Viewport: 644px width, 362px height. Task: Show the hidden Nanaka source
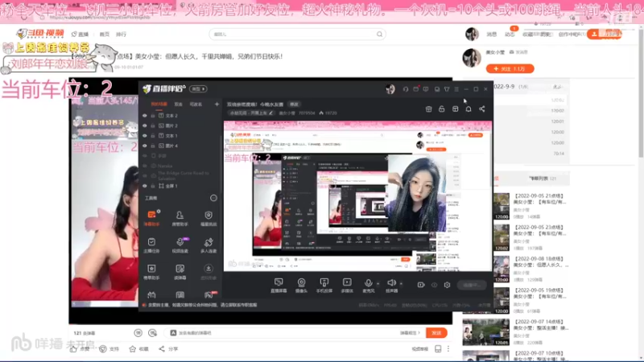pyautogui.click(x=145, y=166)
